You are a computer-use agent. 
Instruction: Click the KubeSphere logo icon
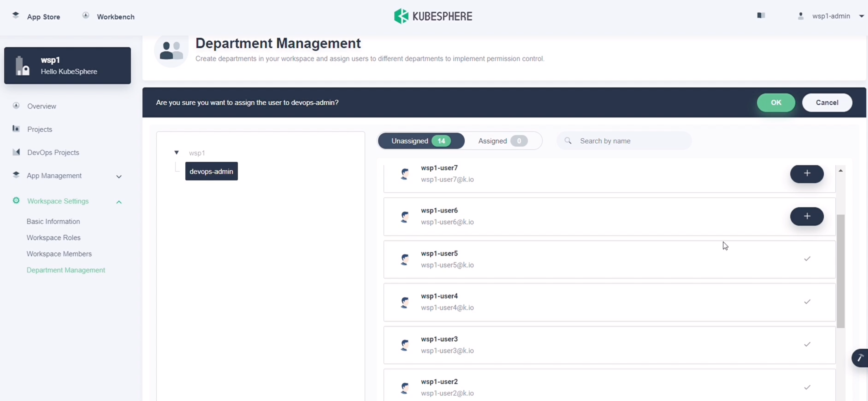pos(401,16)
